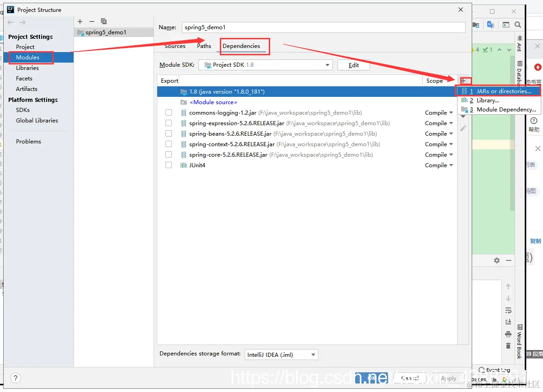Open the Module SDK dropdown
Viewport: 543px width, 392px height.
point(265,65)
